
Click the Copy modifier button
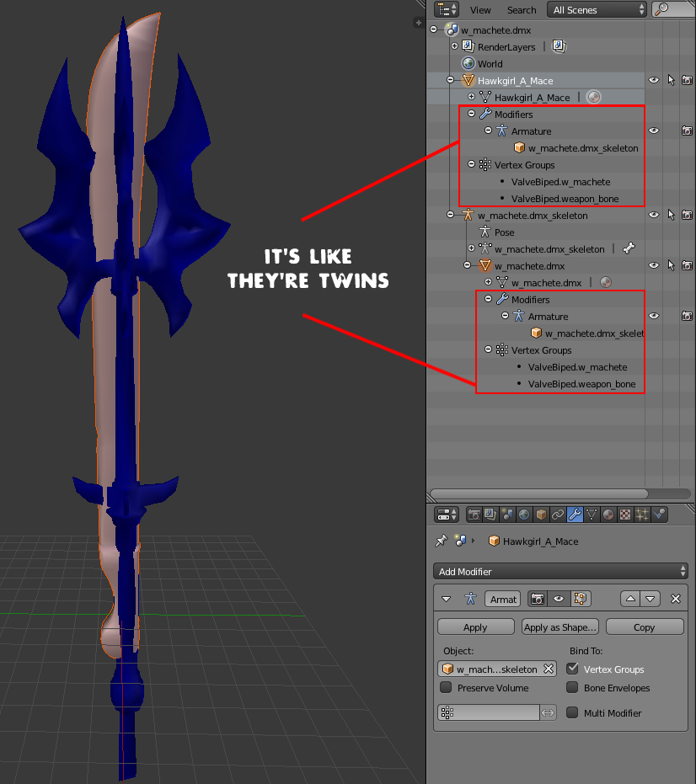[645, 627]
